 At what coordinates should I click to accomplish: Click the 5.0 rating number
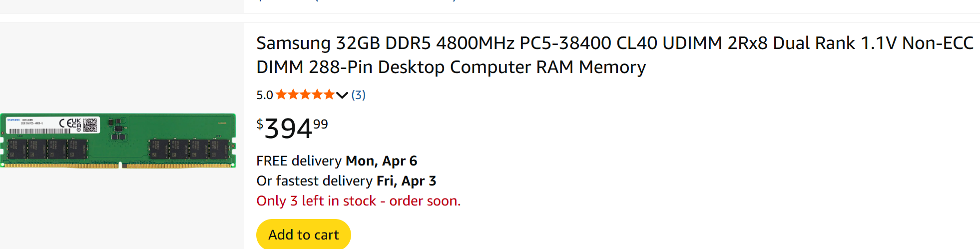[264, 95]
